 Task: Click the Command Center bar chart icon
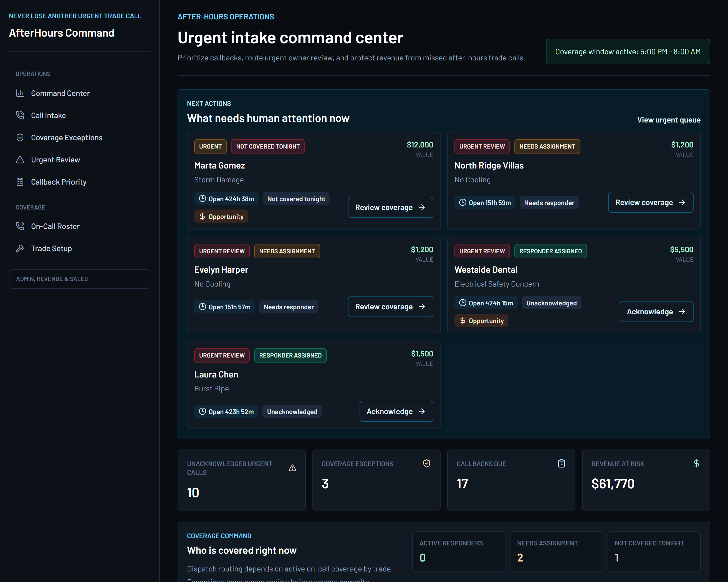pyautogui.click(x=20, y=93)
